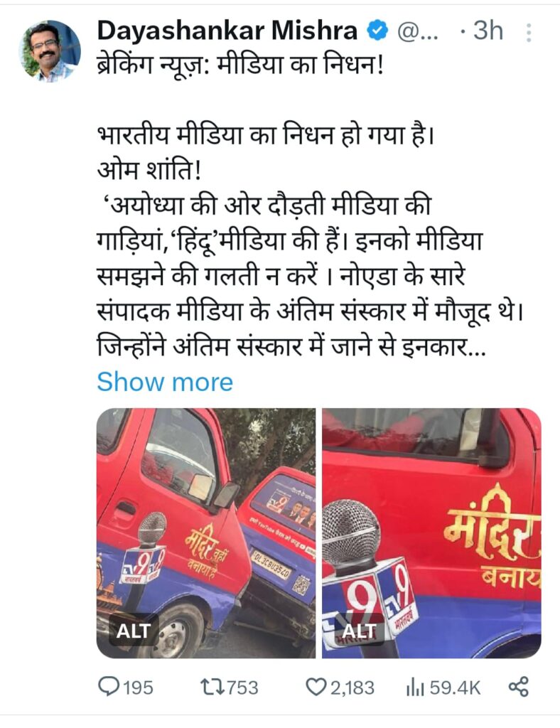This screenshot has width=560, height=728.
Task: Open Dayashankar Mishra's profile picture
Action: click(x=50, y=51)
